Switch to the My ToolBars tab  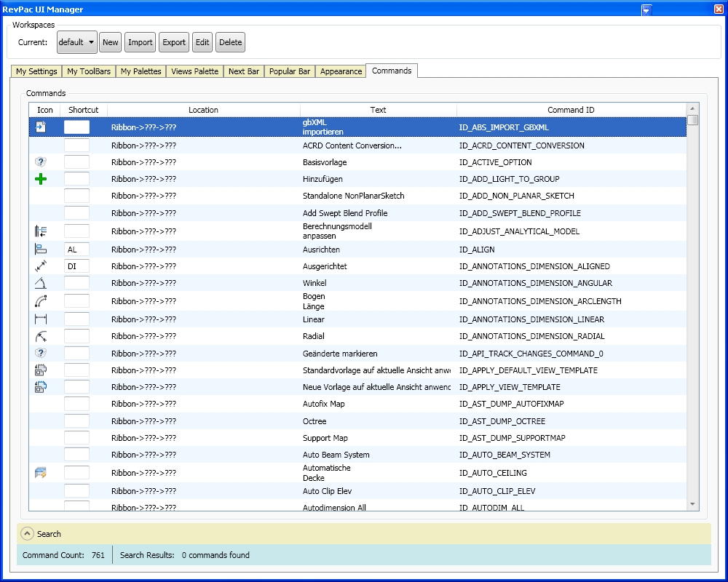click(89, 71)
